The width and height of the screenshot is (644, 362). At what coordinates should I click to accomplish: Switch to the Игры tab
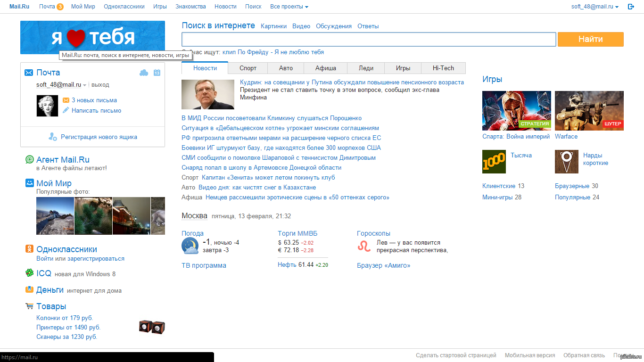[403, 68]
